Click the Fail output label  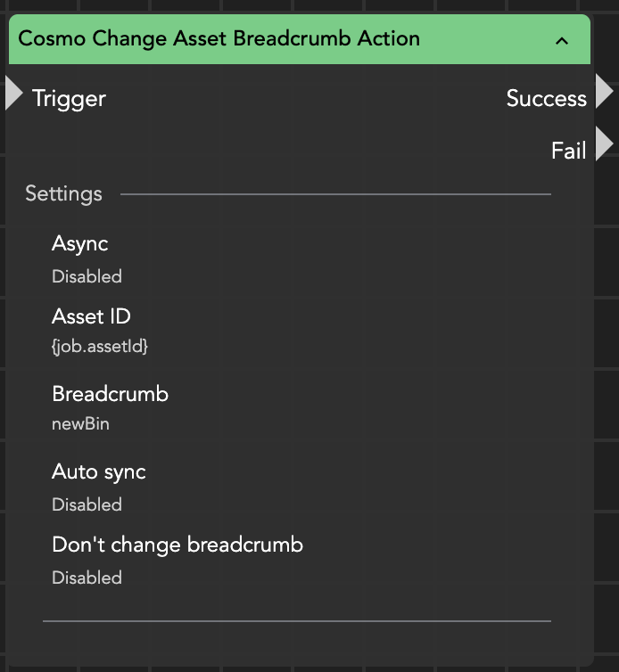coord(568,152)
